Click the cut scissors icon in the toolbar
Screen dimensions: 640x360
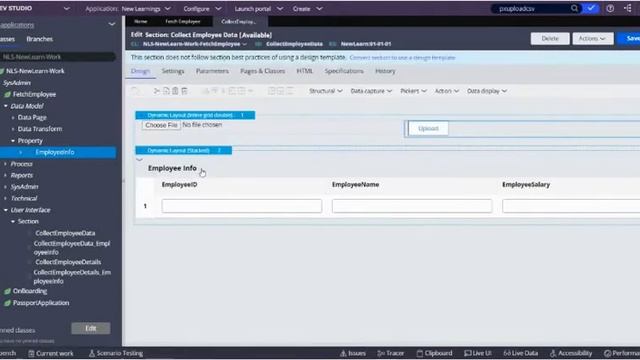click(x=157, y=91)
